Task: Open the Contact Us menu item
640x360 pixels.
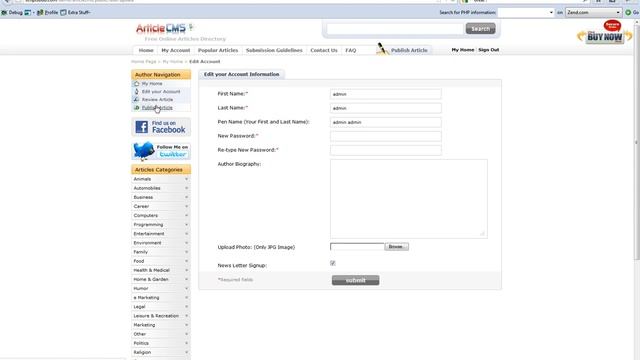Action: click(324, 50)
